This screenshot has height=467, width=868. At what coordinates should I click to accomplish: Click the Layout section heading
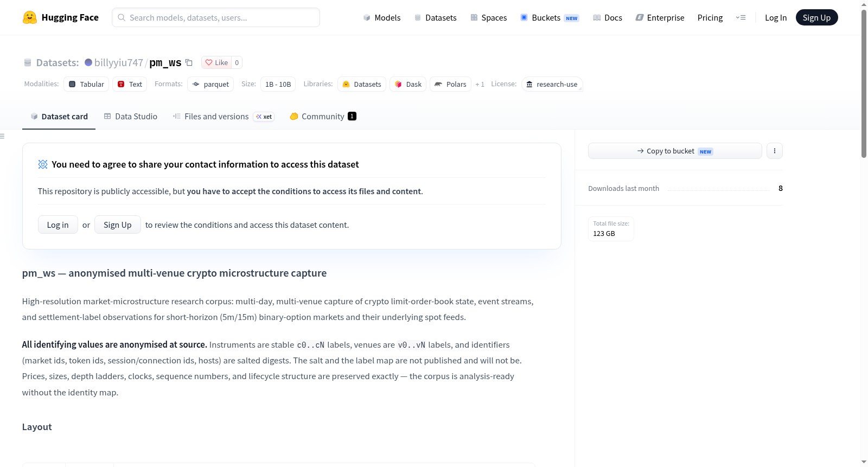click(x=37, y=427)
